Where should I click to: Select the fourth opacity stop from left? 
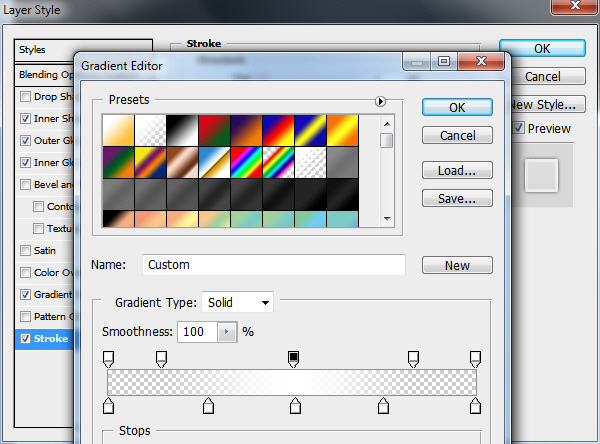pos(413,359)
